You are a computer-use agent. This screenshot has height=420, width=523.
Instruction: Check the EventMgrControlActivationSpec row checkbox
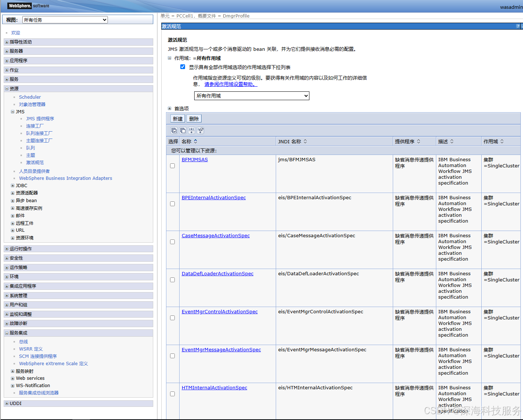coord(172,318)
